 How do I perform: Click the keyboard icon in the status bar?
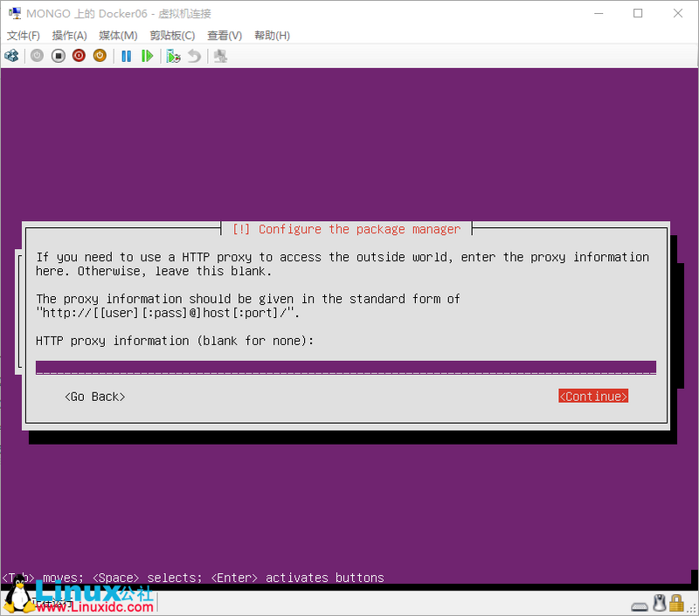640,606
